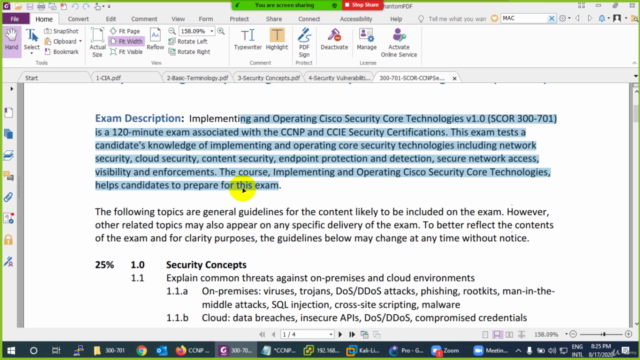Image resolution: width=640 pixels, height=360 pixels.
Task: Click the Deactivate license icon
Action: 334,40
